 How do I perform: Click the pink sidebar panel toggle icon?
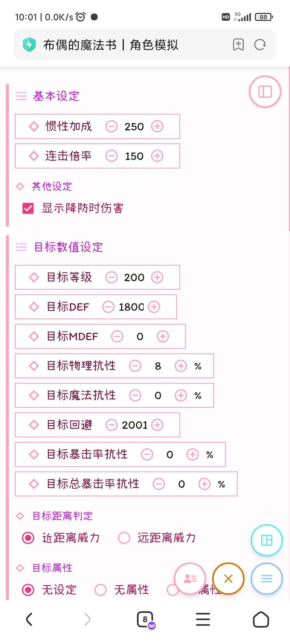pos(265,92)
